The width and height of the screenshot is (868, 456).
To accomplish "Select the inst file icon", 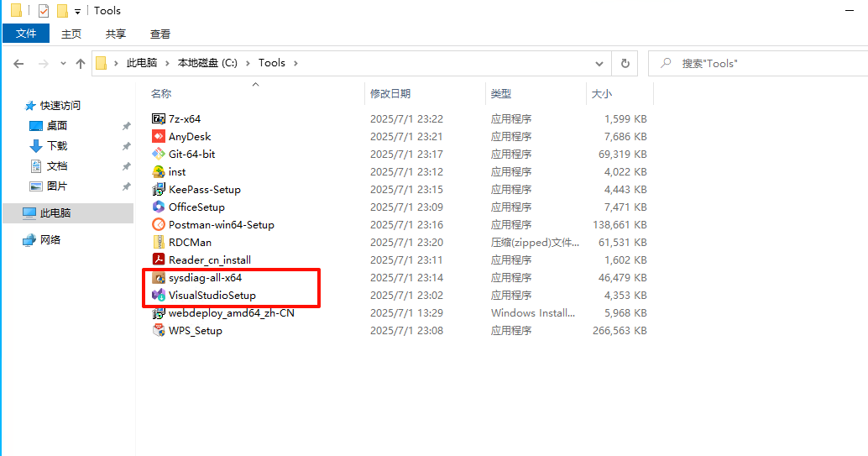I will click(159, 172).
